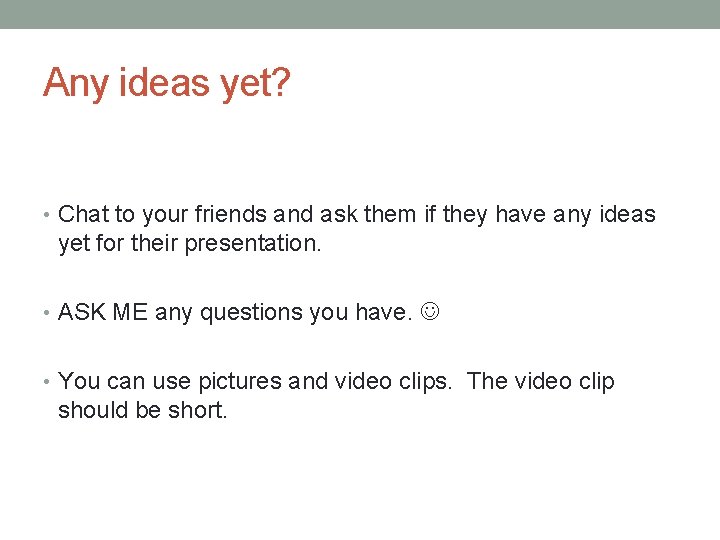
Task: Click the word 'questions' in second bullet
Action: (251, 313)
